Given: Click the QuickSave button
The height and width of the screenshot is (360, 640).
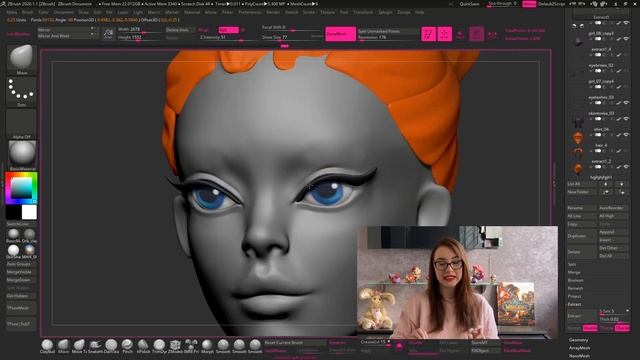Looking at the screenshot, I should 469,4.
